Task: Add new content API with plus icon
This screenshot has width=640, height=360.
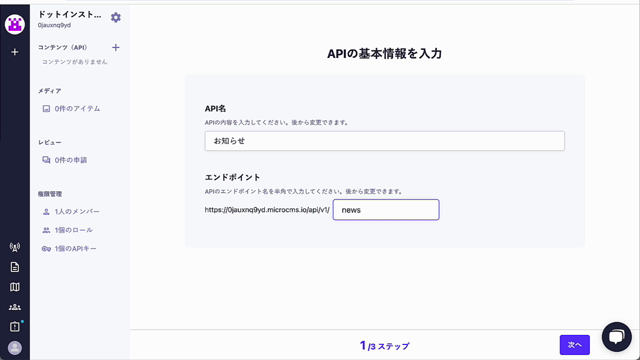Action: (x=116, y=47)
